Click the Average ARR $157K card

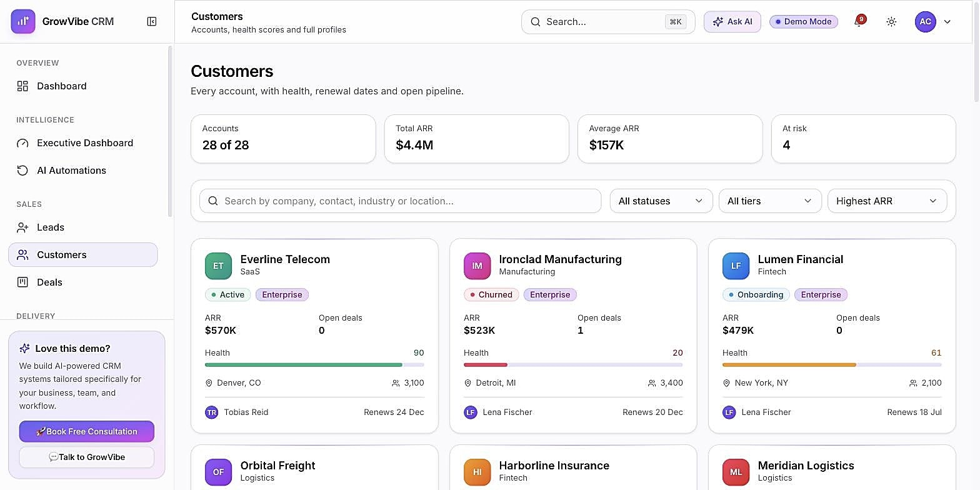(670, 139)
